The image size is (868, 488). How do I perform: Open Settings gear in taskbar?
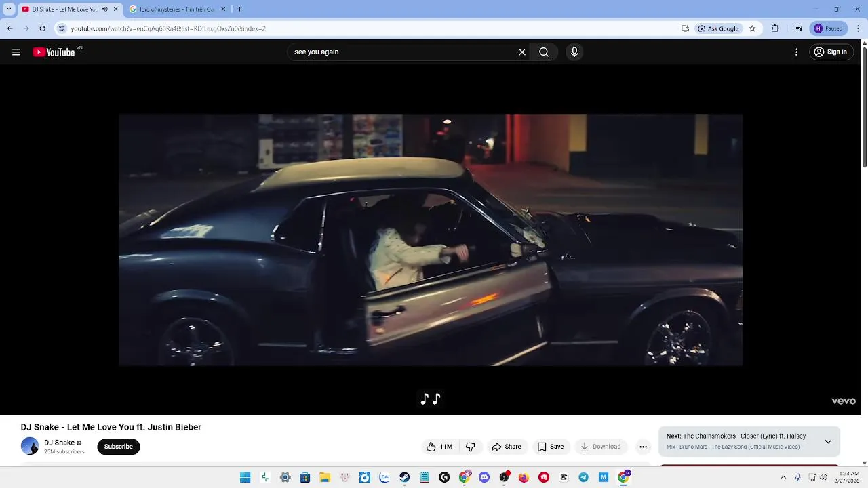[285, 477]
